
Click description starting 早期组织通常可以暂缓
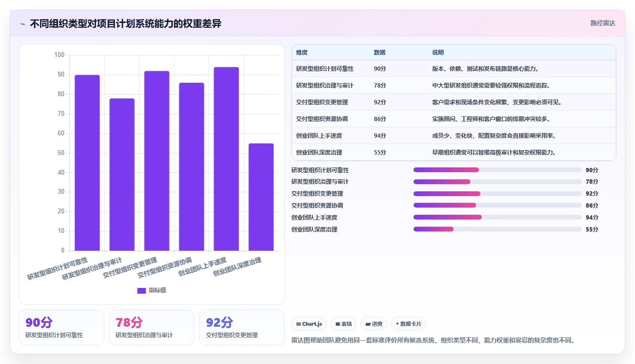click(x=495, y=153)
